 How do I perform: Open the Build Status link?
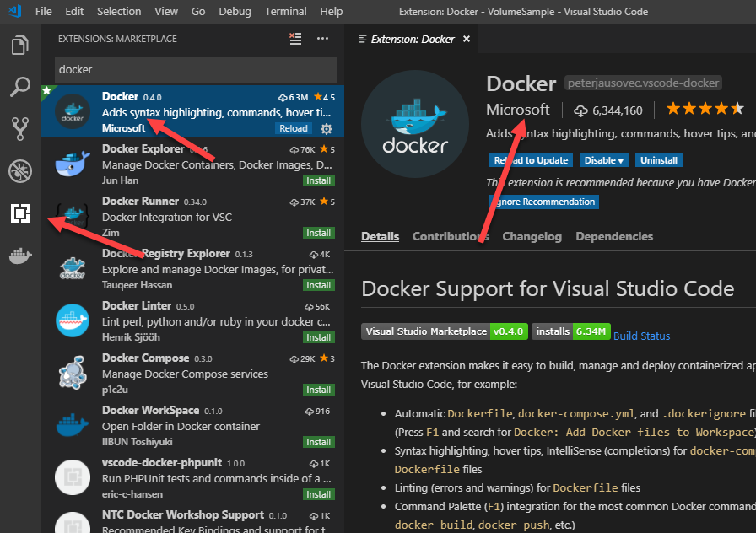point(641,336)
